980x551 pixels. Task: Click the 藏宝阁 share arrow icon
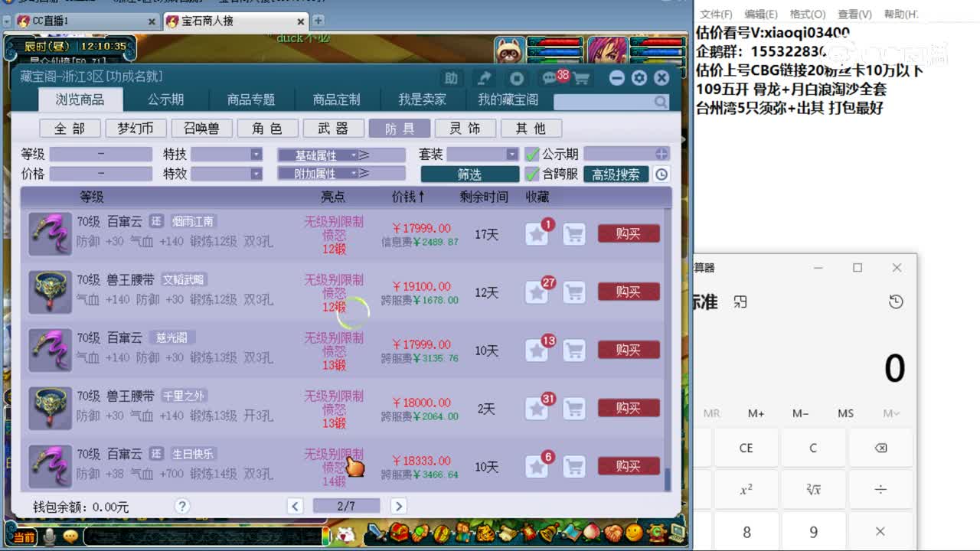[484, 77]
